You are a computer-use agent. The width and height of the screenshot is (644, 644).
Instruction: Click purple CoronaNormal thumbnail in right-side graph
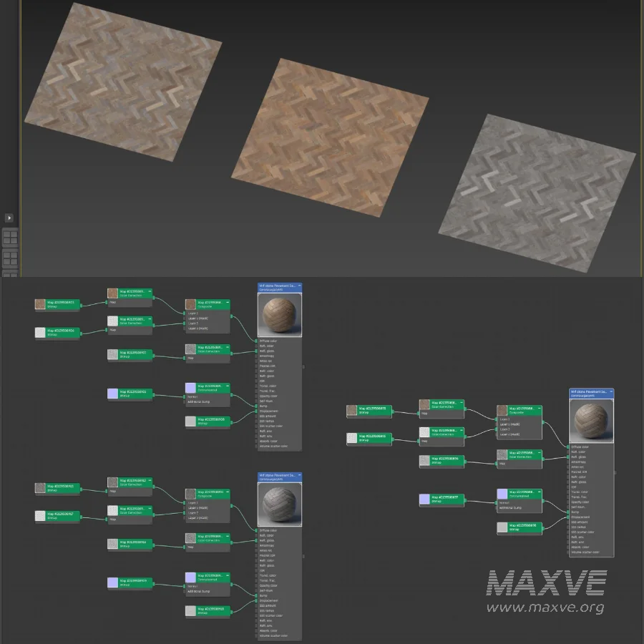[502, 494]
